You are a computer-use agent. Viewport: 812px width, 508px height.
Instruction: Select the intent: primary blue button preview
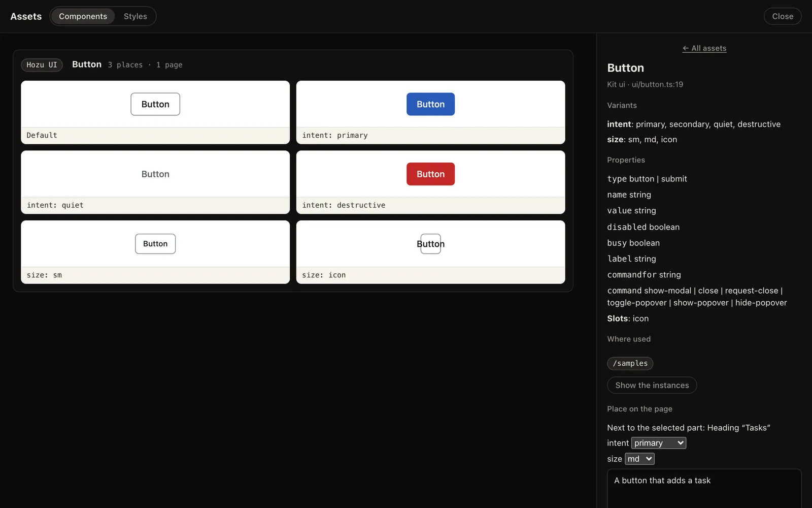pos(430,104)
